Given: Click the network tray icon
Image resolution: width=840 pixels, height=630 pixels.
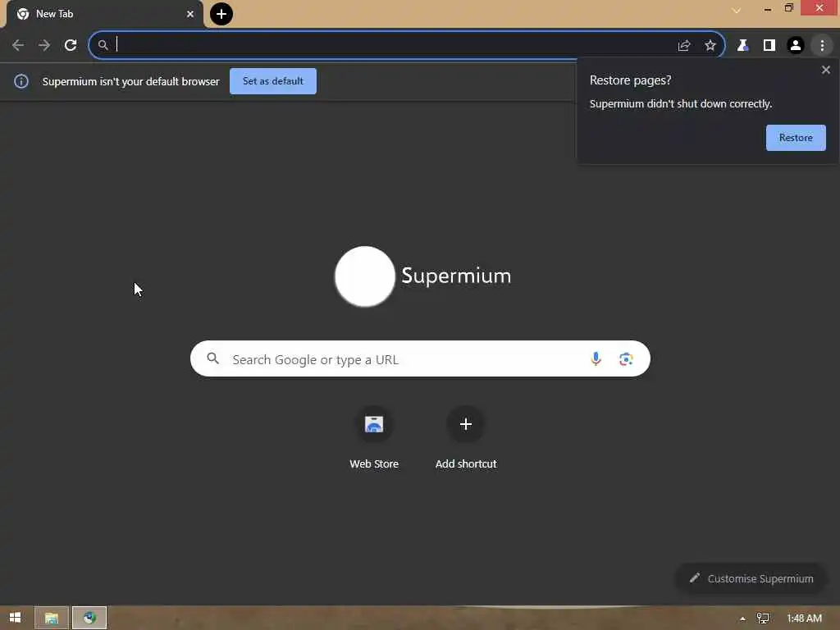Looking at the screenshot, I should [x=763, y=619].
